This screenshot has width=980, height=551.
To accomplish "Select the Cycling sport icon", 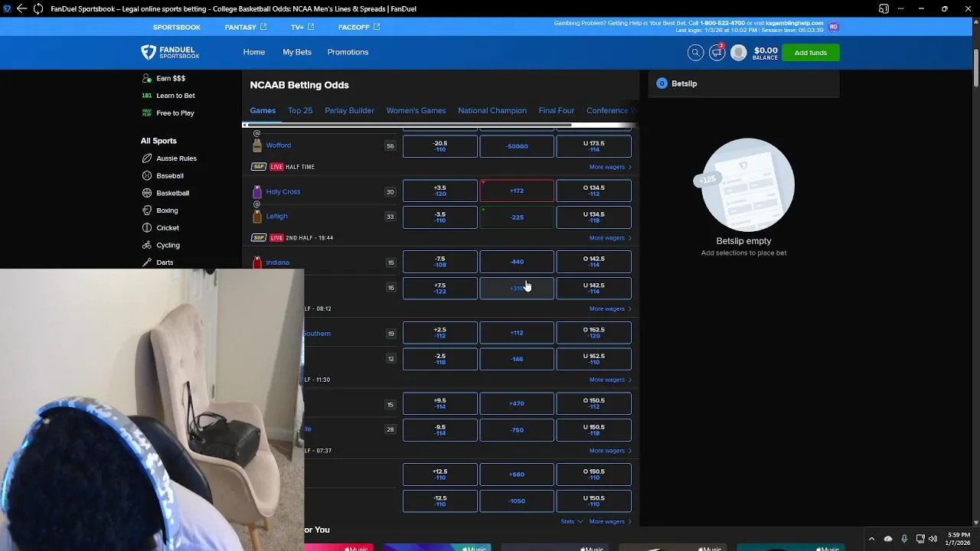I will pyautogui.click(x=147, y=245).
